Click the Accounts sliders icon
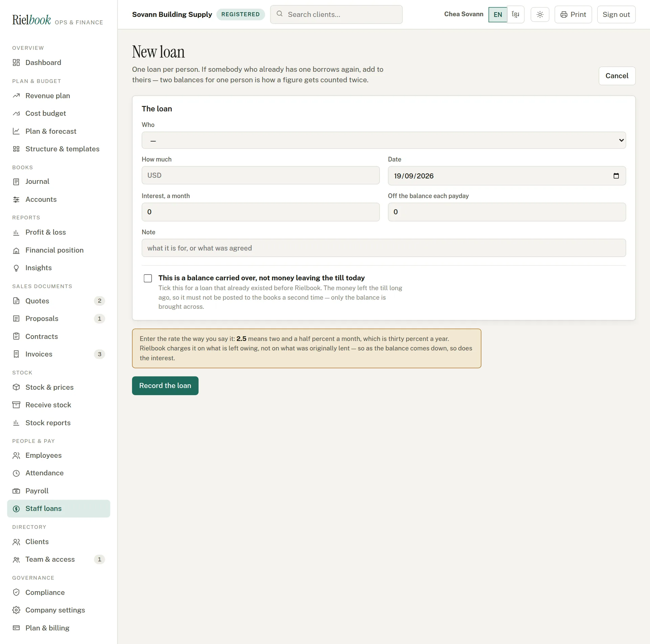Viewport: 650px width, 644px height. tap(16, 199)
